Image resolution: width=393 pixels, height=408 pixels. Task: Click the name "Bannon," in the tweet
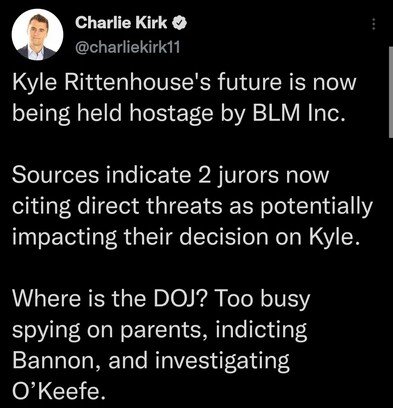point(56,361)
